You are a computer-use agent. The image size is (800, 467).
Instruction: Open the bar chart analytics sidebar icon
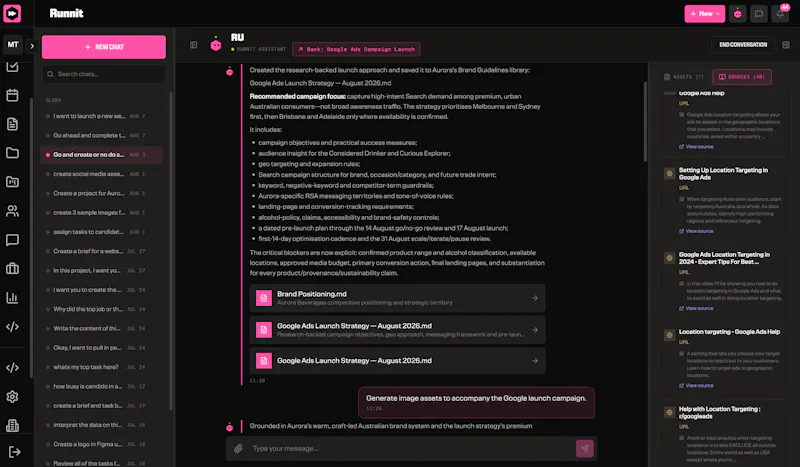[13, 298]
